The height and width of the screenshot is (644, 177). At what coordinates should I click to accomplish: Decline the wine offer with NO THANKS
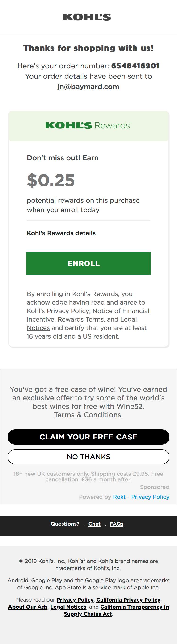[88, 457]
